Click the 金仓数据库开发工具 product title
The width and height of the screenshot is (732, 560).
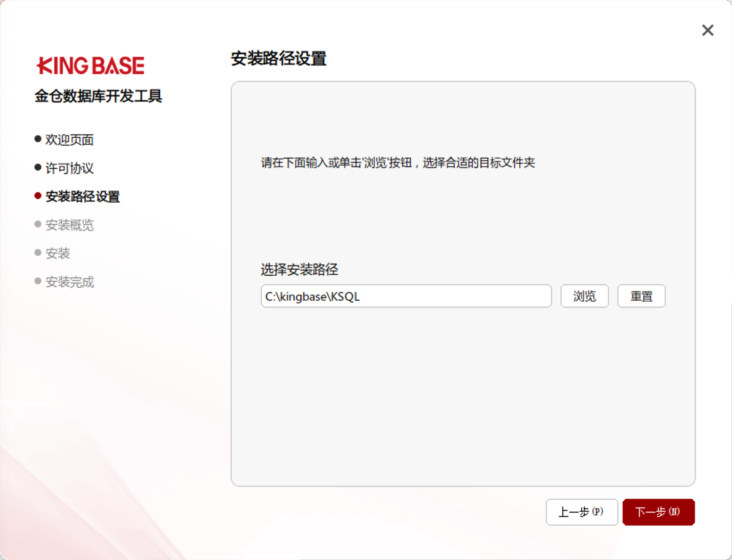tap(98, 96)
